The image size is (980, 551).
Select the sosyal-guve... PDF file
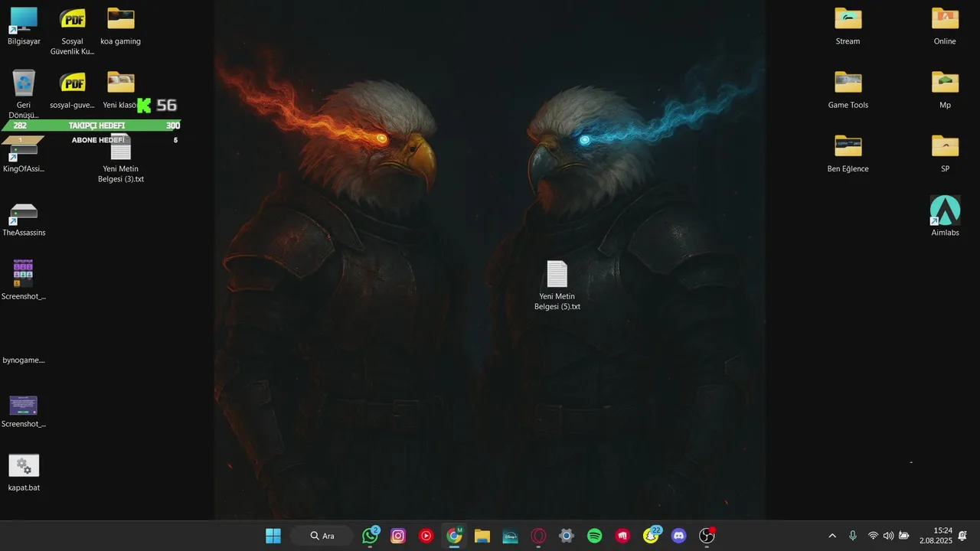click(x=73, y=90)
